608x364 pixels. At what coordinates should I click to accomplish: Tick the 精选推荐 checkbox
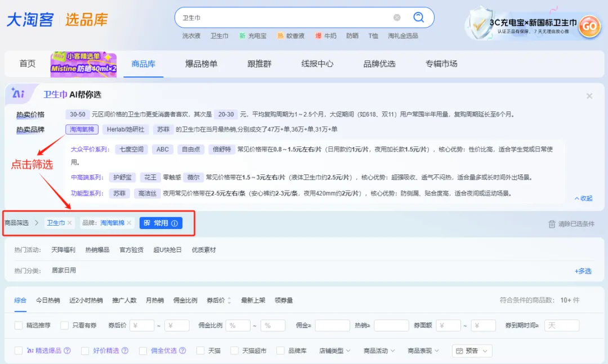[18, 325]
